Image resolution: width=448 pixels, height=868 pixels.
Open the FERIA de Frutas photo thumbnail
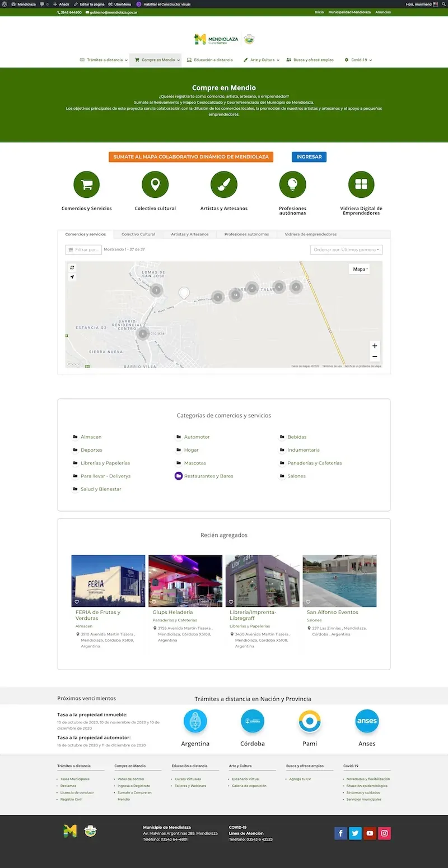[x=108, y=581]
